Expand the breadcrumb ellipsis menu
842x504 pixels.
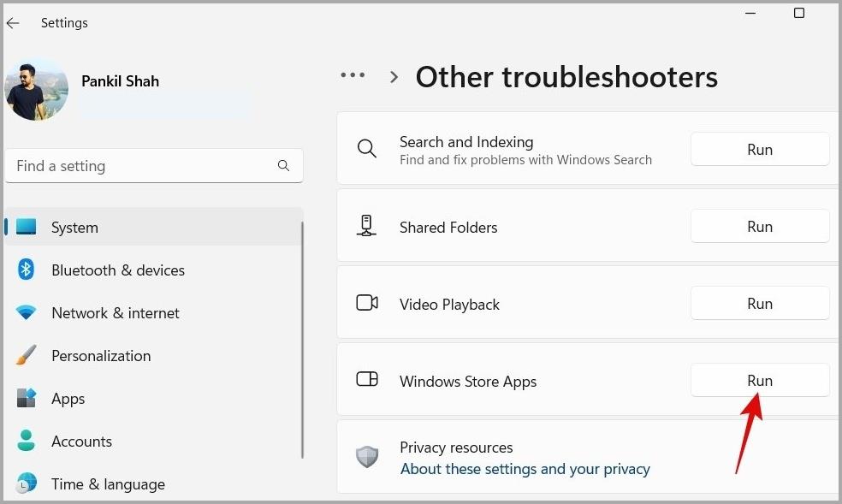(x=353, y=75)
